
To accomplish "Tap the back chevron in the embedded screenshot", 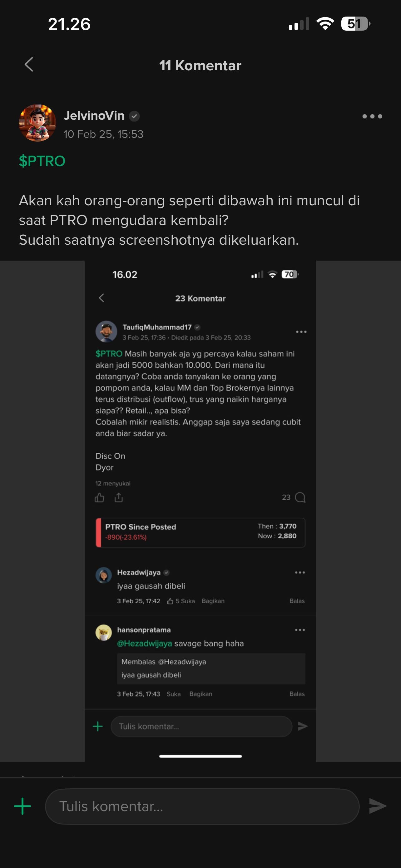I will [101, 298].
